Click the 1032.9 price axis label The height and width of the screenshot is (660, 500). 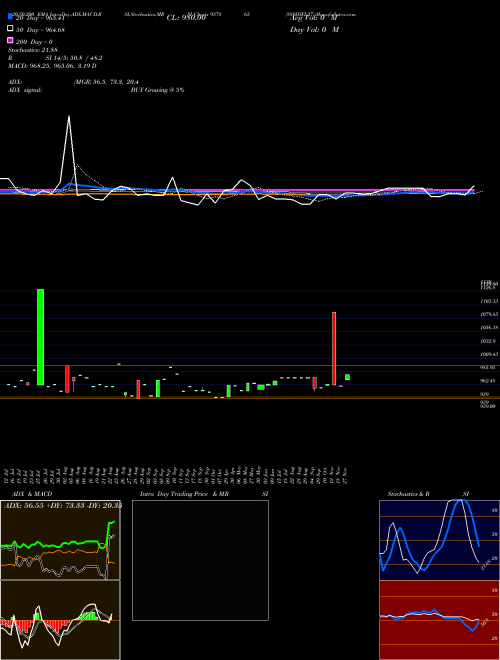point(488,341)
